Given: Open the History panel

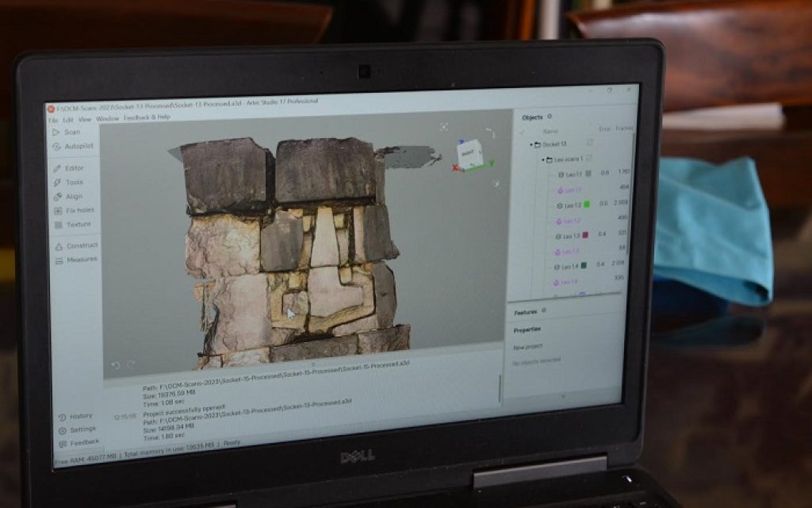Looking at the screenshot, I should click(79, 416).
